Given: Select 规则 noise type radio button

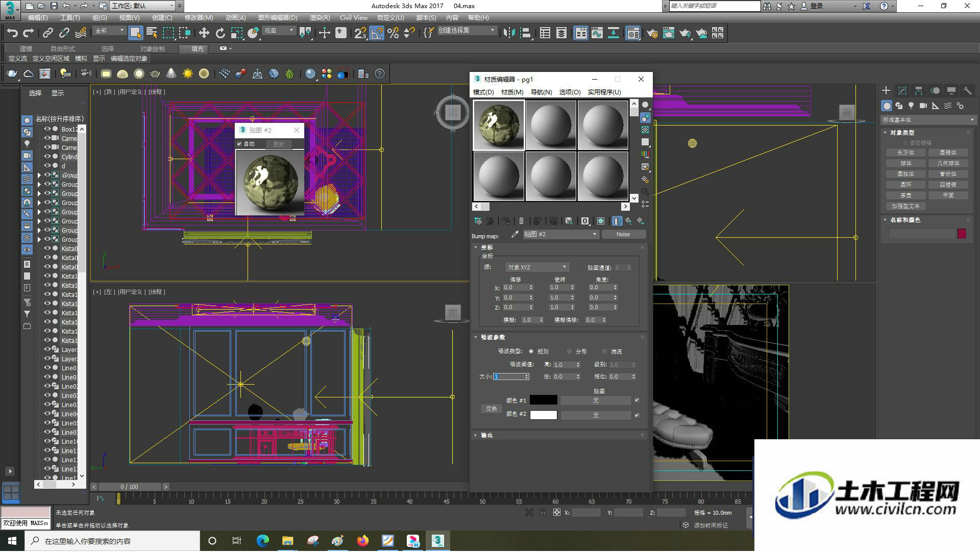Looking at the screenshot, I should 531,352.
